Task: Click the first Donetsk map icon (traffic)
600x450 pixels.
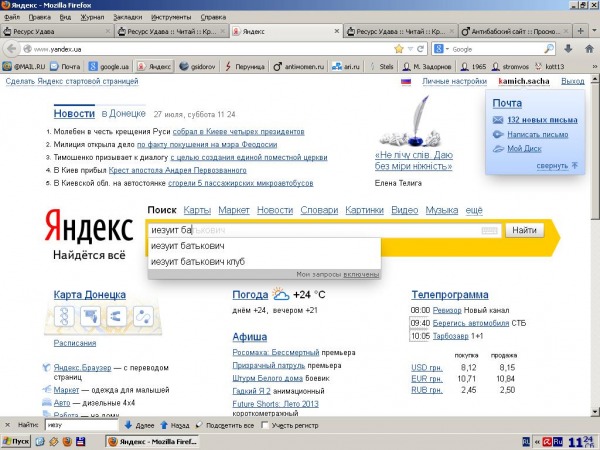Action: tap(64, 316)
